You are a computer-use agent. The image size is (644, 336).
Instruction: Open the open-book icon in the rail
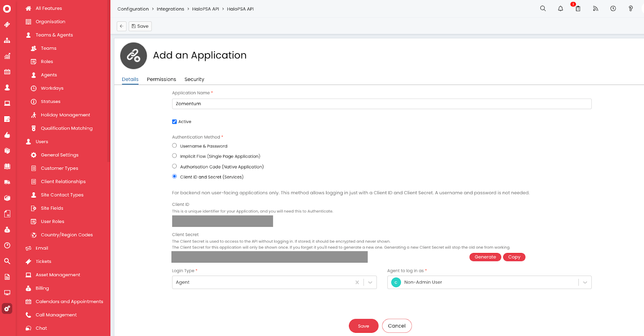7,166
